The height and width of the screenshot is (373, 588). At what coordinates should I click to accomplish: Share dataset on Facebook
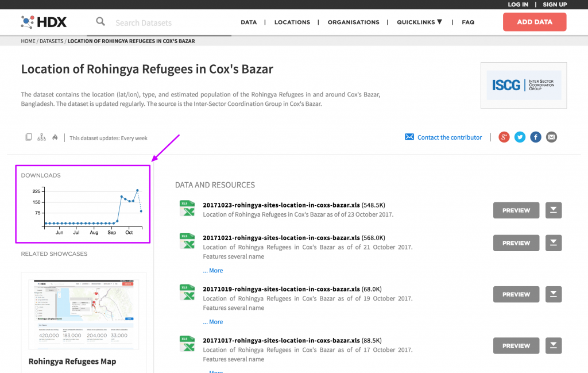[536, 137]
